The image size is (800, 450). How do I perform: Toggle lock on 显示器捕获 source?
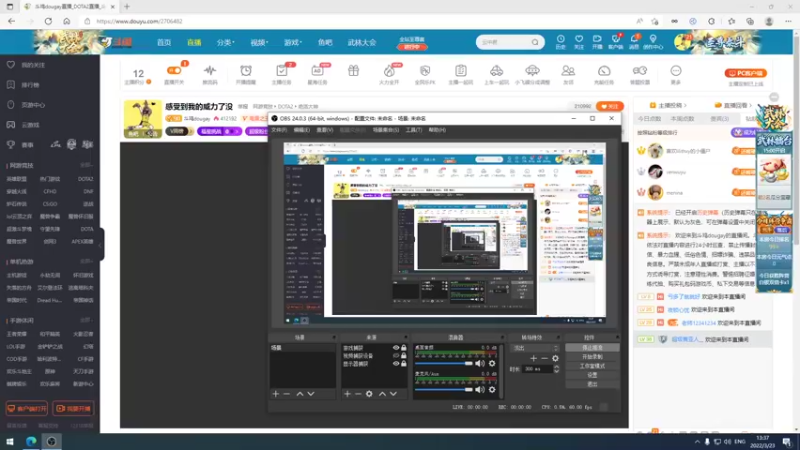(x=404, y=364)
